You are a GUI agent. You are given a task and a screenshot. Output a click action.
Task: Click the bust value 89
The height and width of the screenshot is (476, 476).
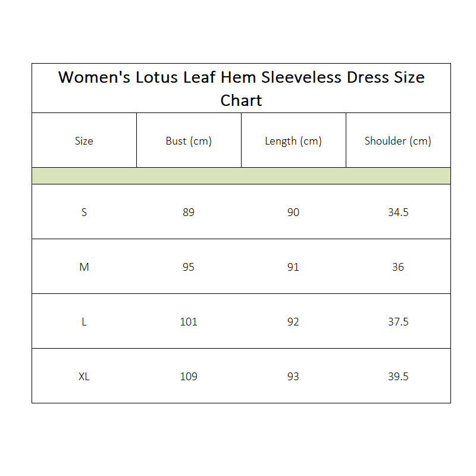(189, 212)
